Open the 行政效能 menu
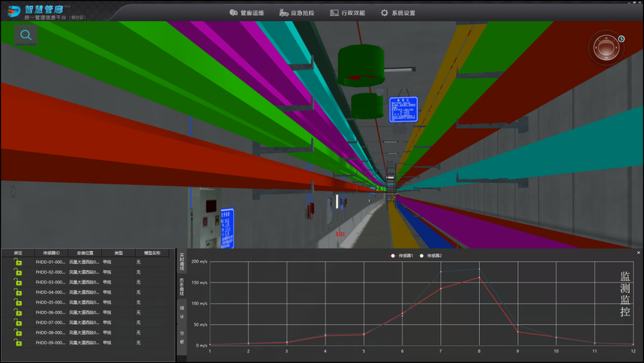Screen dimensions: 644x363 click(x=348, y=13)
